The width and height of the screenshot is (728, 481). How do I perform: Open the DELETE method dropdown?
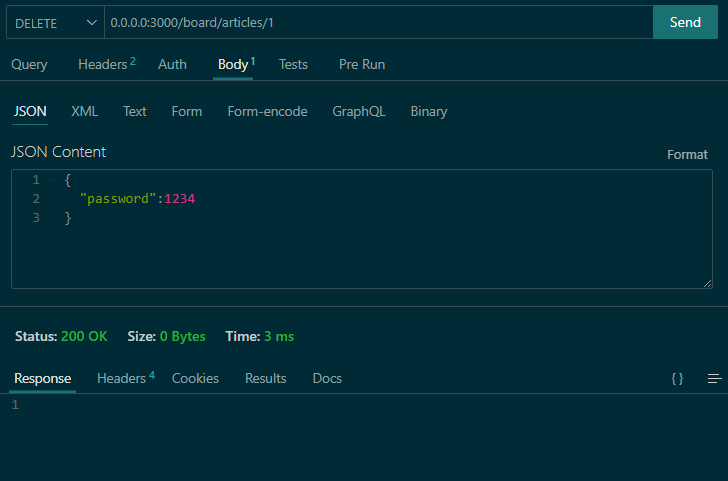pos(55,22)
